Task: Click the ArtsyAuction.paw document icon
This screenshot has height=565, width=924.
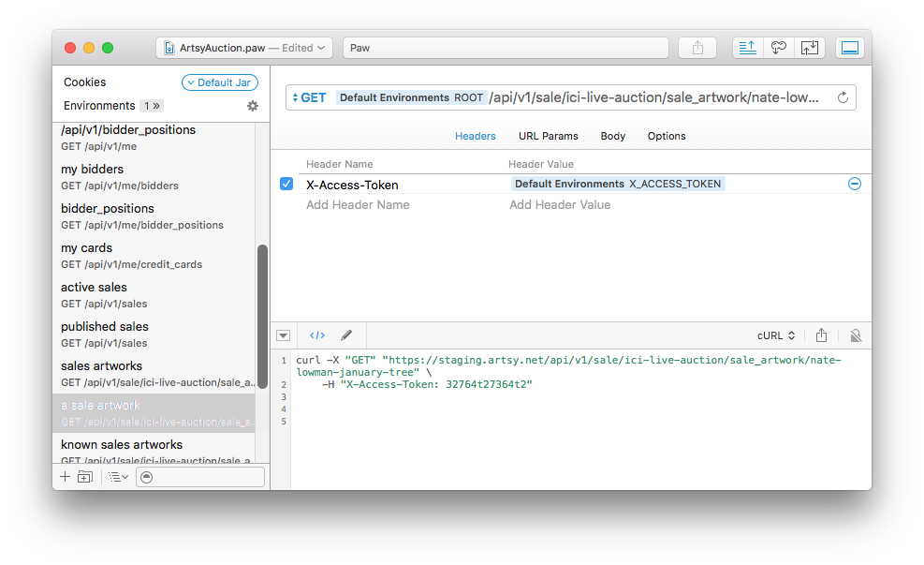Action: (x=169, y=48)
